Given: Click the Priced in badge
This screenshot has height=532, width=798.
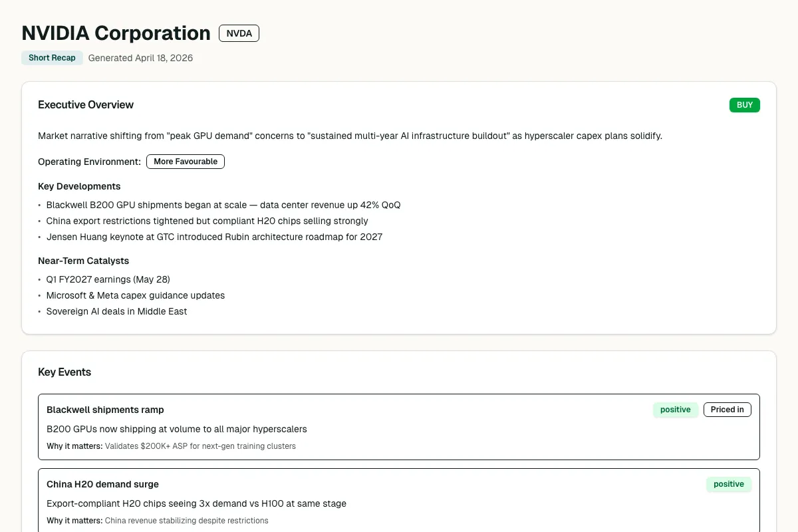Looking at the screenshot, I should 727,410.
